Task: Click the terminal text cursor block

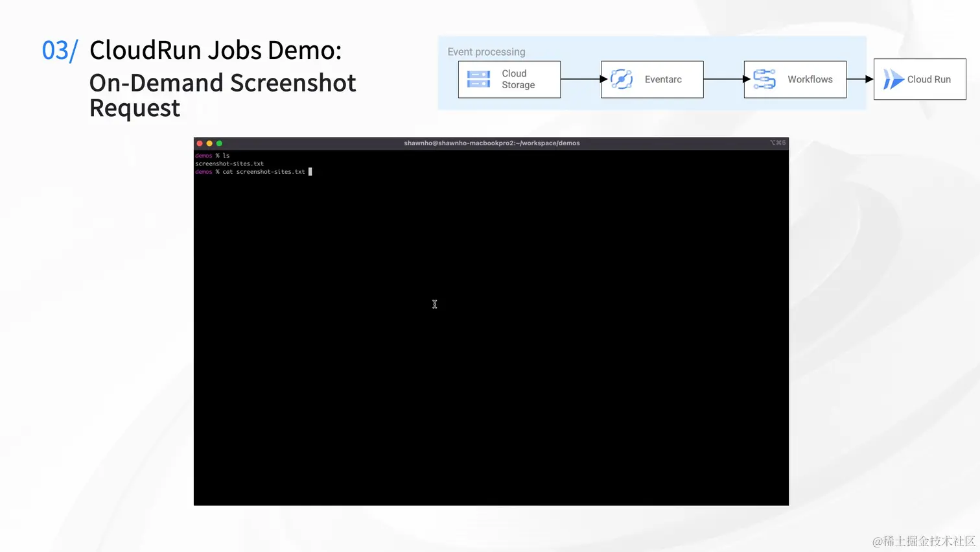Action: (x=310, y=172)
